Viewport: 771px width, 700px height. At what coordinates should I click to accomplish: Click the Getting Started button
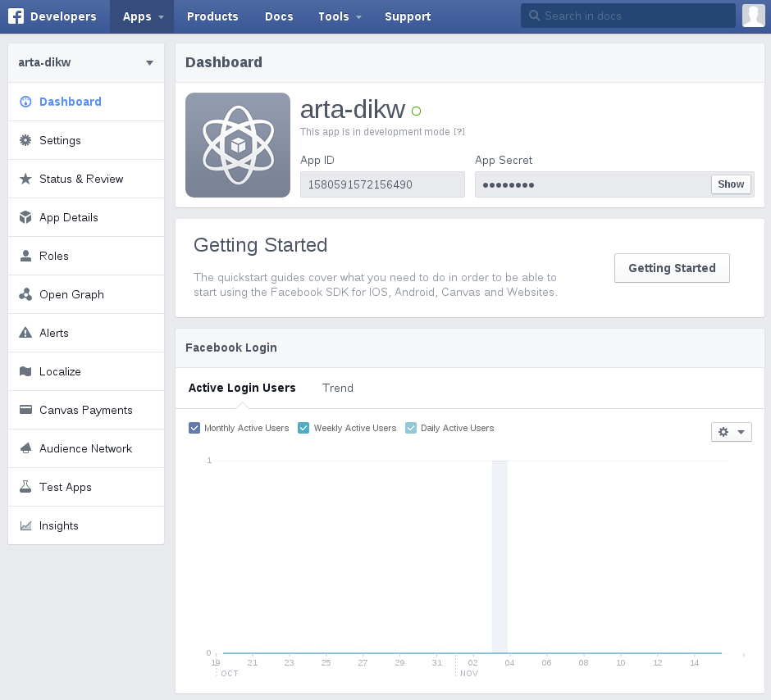click(672, 267)
